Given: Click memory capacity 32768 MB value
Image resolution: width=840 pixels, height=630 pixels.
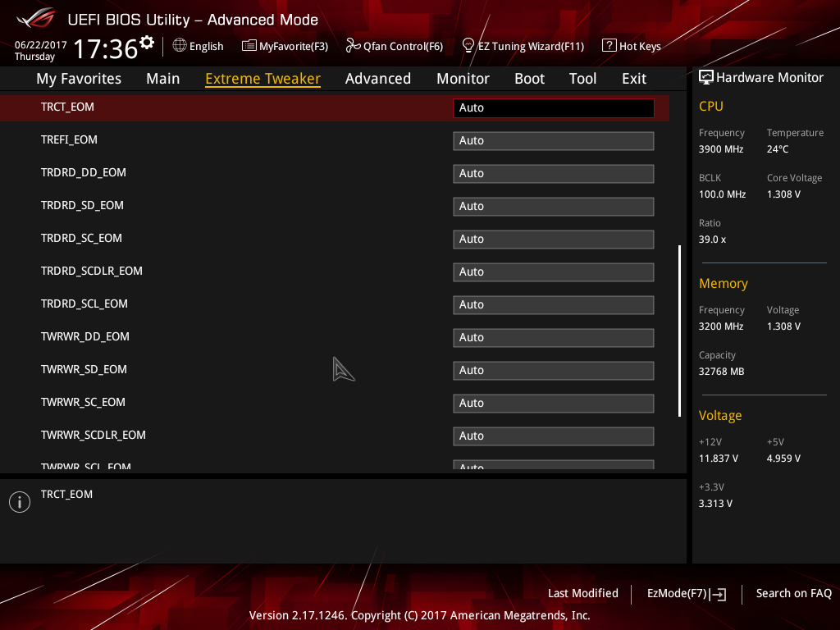Looking at the screenshot, I should click(722, 372).
